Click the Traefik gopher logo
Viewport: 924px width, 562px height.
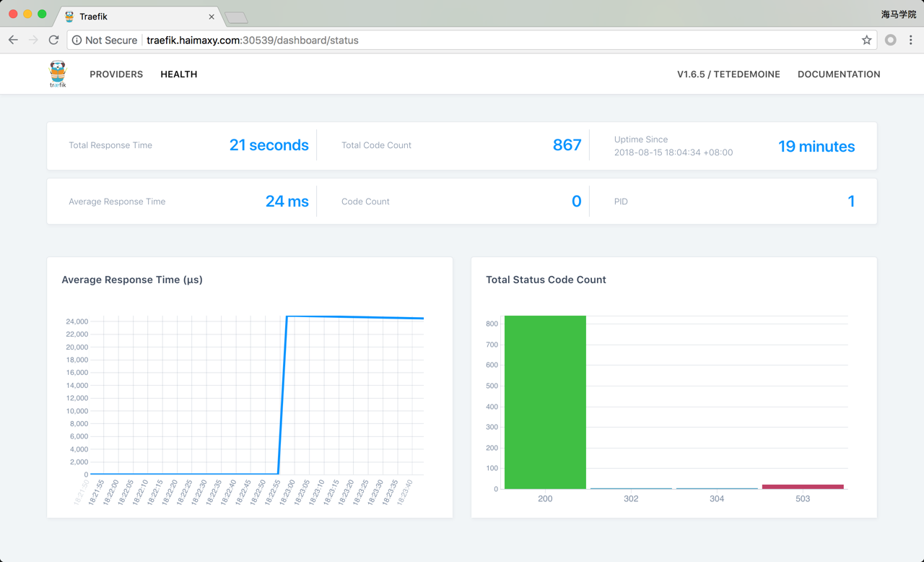coord(58,74)
